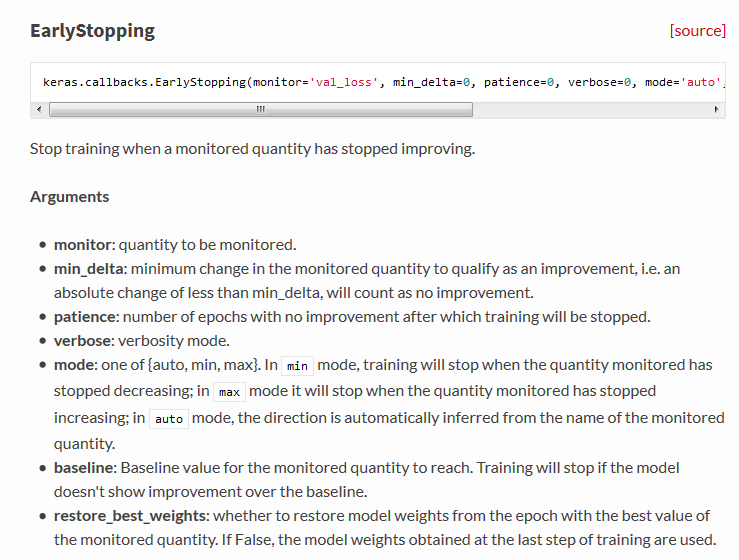Open the [source] link for EarlyStopping
The width and height of the screenshot is (739, 560).
[697, 30]
